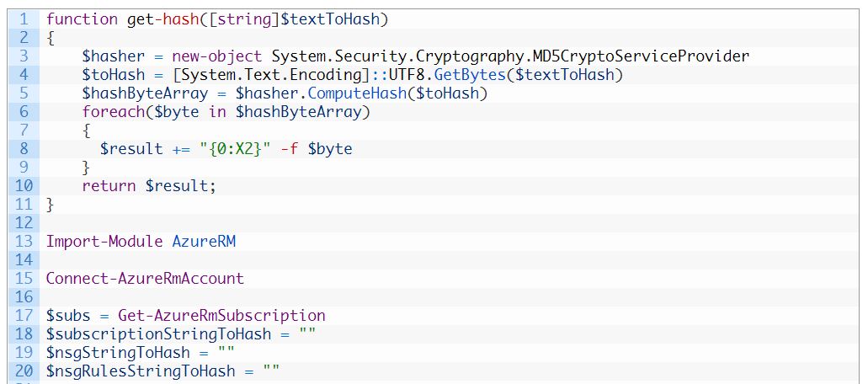Click line number 13 in gutter
This screenshot has height=384, width=868.
click(24, 242)
